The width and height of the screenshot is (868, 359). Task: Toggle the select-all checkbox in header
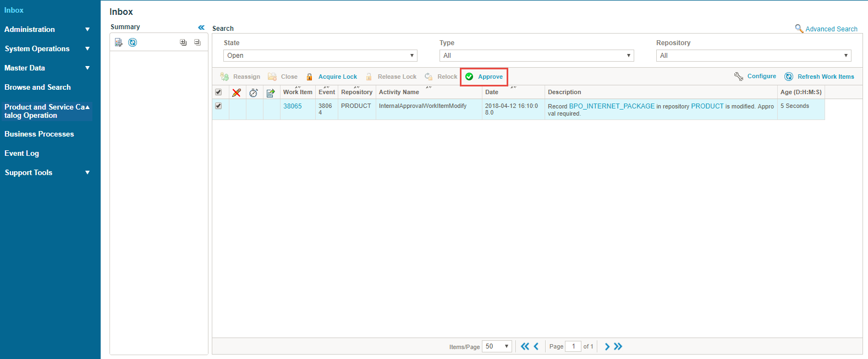click(218, 92)
